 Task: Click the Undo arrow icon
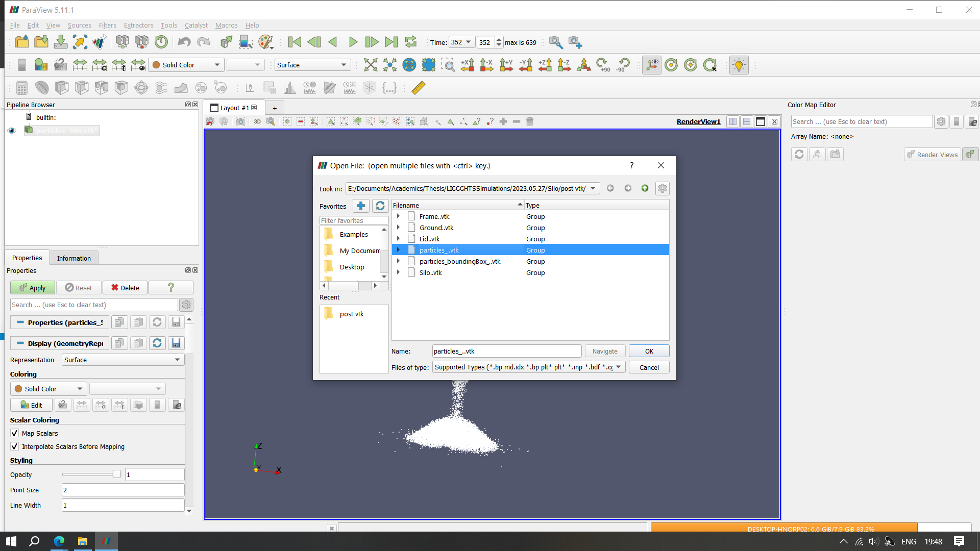184,42
